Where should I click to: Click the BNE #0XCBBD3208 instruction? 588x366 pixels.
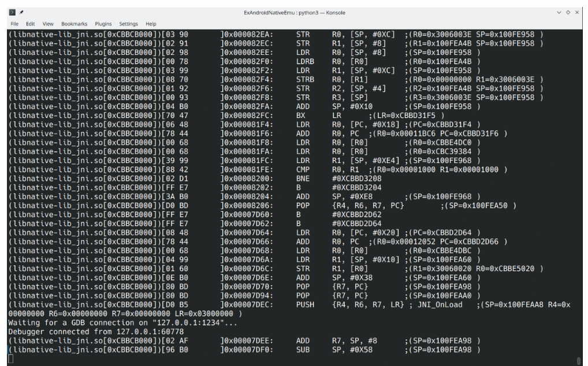click(339, 179)
